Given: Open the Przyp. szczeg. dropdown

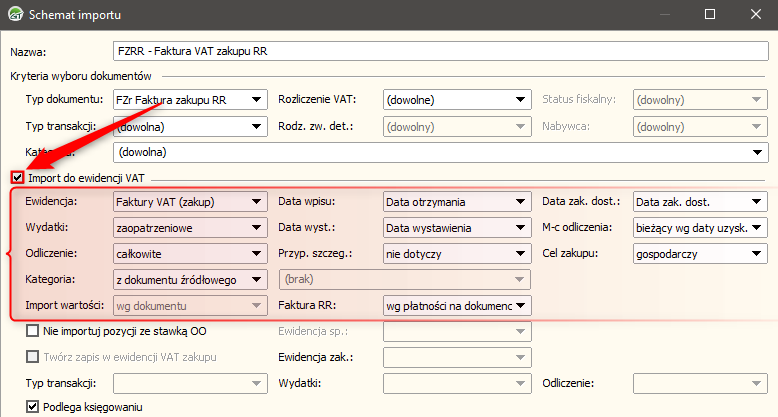Looking at the screenshot, I should click(x=521, y=254).
